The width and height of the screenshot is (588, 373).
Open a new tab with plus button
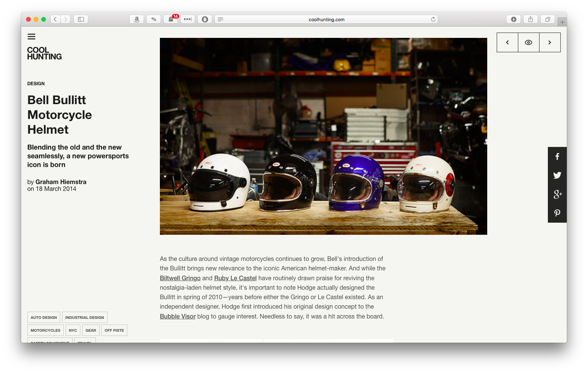pyautogui.click(x=562, y=22)
